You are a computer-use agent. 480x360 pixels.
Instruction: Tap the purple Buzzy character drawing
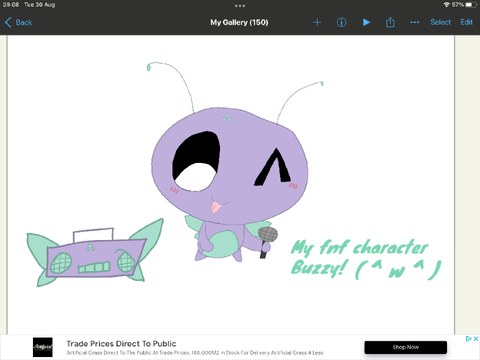click(x=230, y=183)
